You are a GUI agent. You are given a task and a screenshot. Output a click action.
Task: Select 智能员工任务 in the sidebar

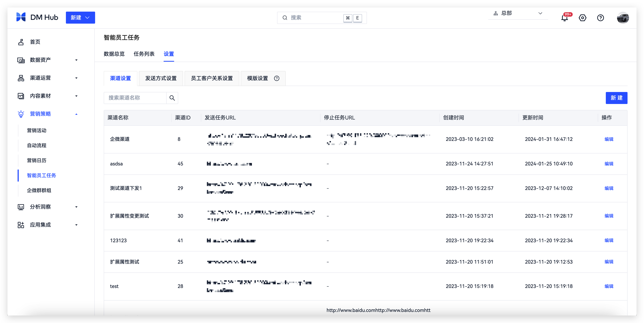pos(42,176)
